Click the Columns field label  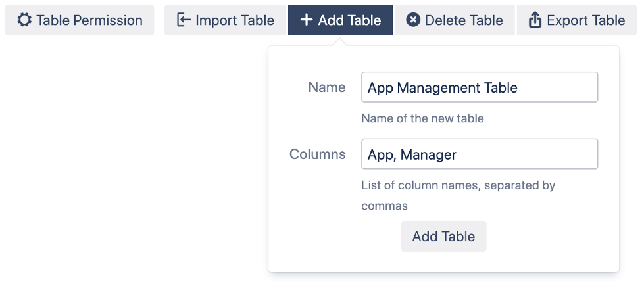[318, 154]
